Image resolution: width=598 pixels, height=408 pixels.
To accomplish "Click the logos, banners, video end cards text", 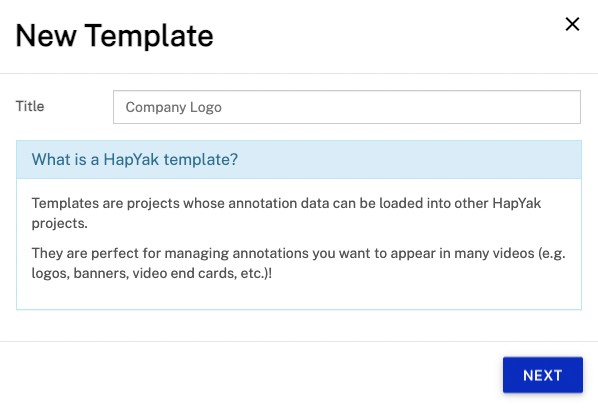I will click(151, 273).
